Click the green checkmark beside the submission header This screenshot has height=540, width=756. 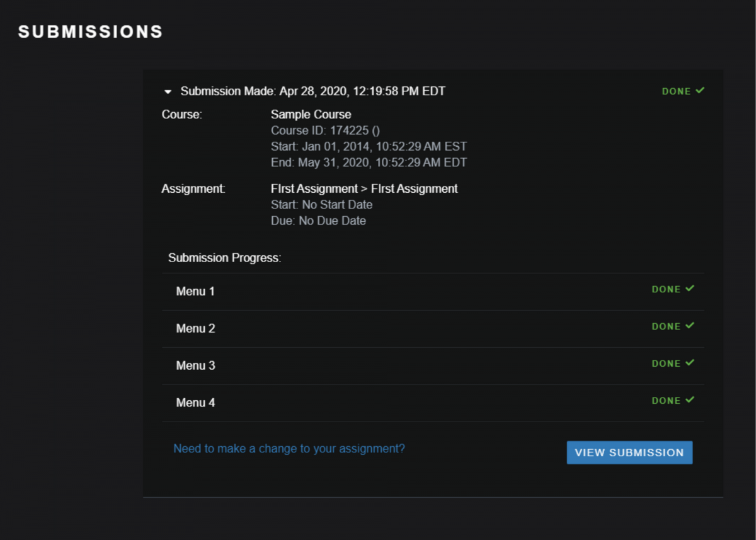(701, 91)
